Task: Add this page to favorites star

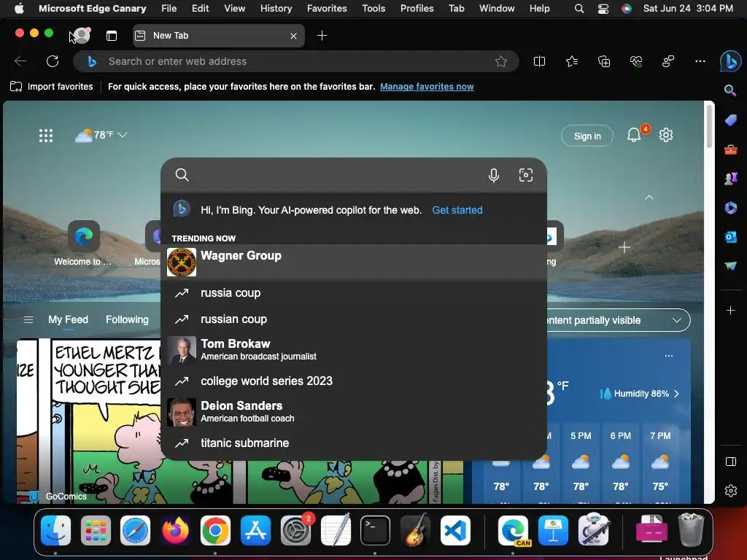Action: point(500,61)
